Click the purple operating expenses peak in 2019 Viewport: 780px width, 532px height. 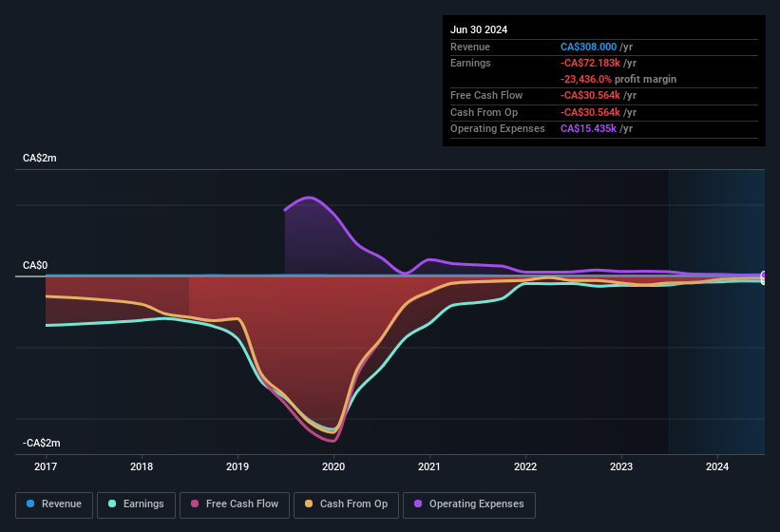coord(310,198)
